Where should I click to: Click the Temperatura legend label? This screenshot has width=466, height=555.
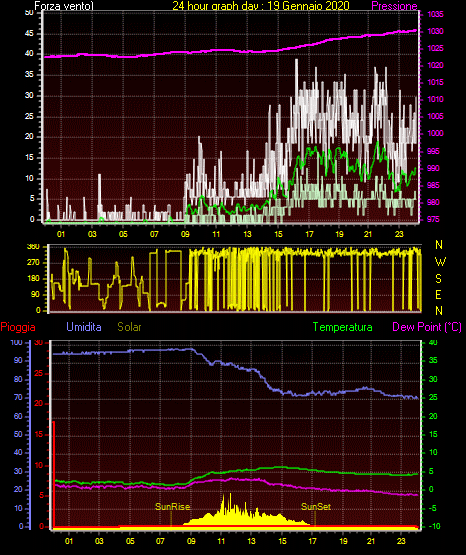[x=343, y=327]
